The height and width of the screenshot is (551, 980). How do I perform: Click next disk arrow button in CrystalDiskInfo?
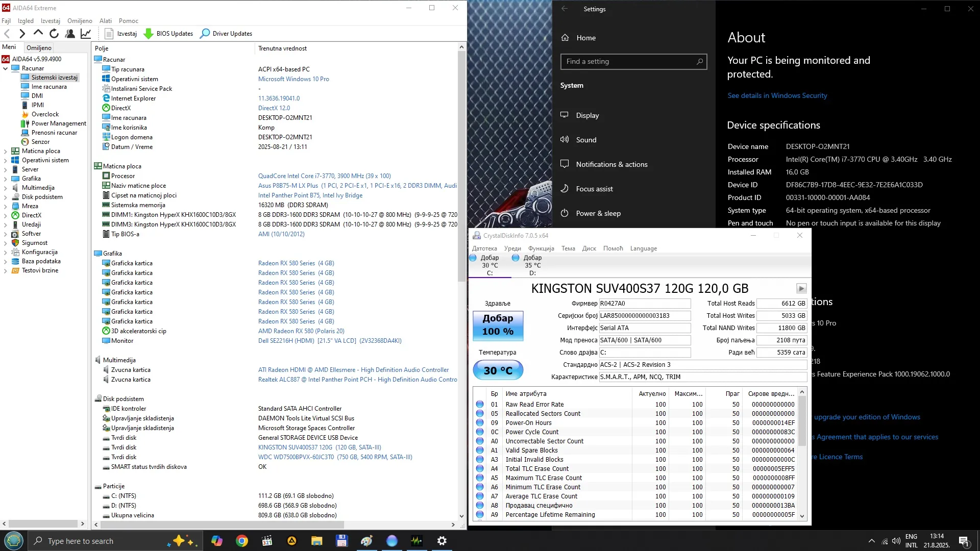pyautogui.click(x=801, y=289)
